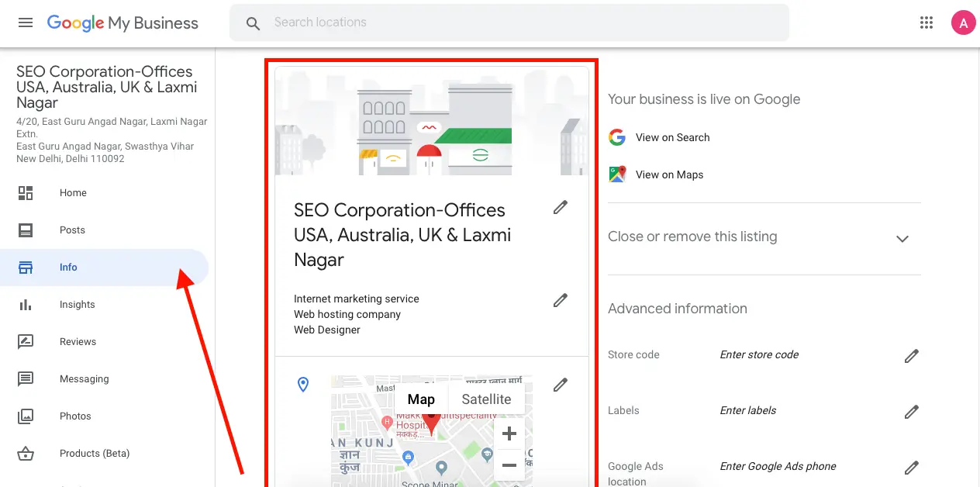
Task: Click the Store code label
Action: (x=633, y=354)
